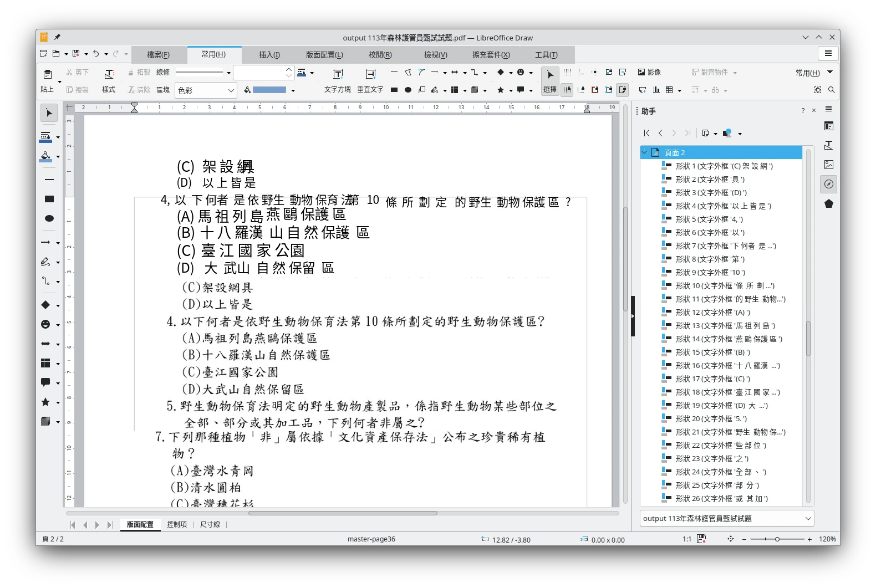The width and height of the screenshot is (876, 588).
Task: Click the zoom magnifier icon in ribbon
Action: [x=831, y=90]
